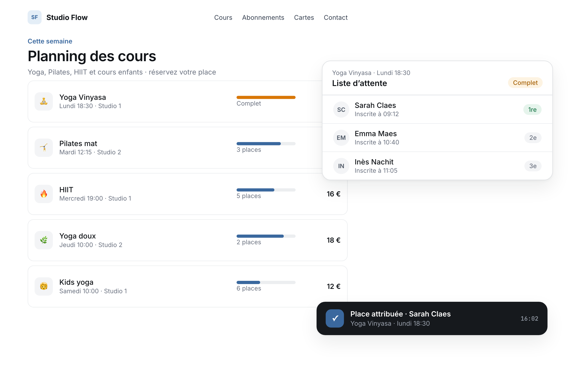Go to the Cartes page
Image resolution: width=588 pixels, height=368 pixels.
(304, 17)
